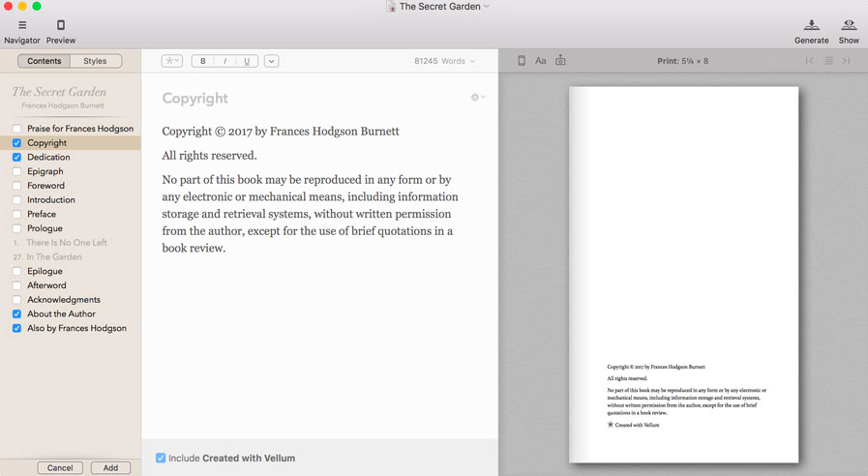The width and height of the screenshot is (868, 476).
Task: Open the chapter settings gear menu
Action: pyautogui.click(x=478, y=98)
